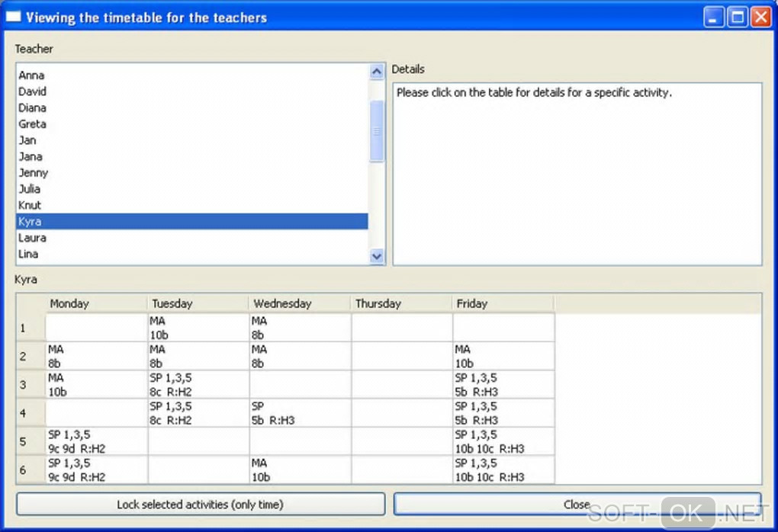Select teacher Jenny in the list
This screenshot has height=532, width=778.
pyautogui.click(x=192, y=173)
